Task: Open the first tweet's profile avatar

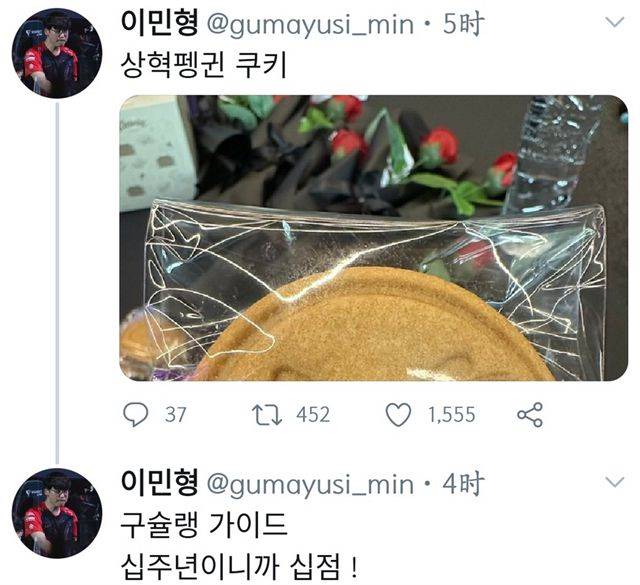Action: 57,53
